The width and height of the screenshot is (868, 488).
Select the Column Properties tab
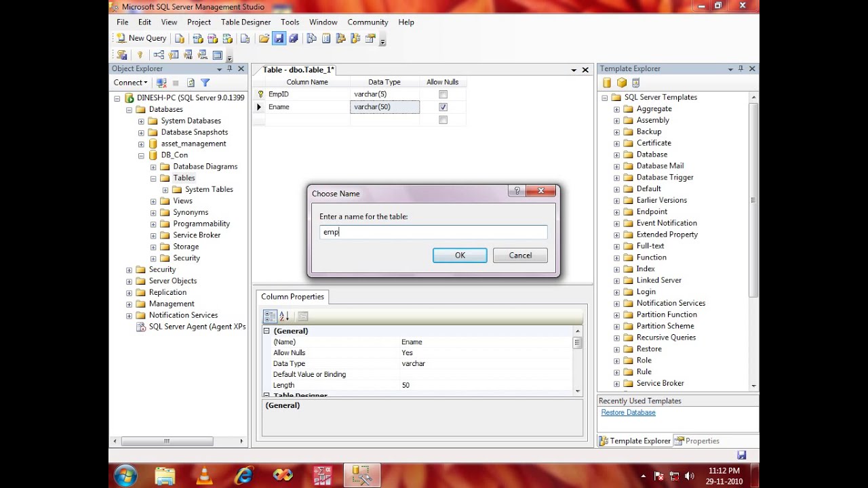pos(293,296)
